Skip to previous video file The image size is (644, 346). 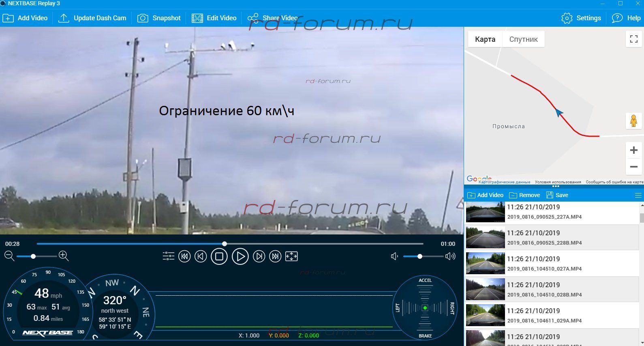click(184, 256)
